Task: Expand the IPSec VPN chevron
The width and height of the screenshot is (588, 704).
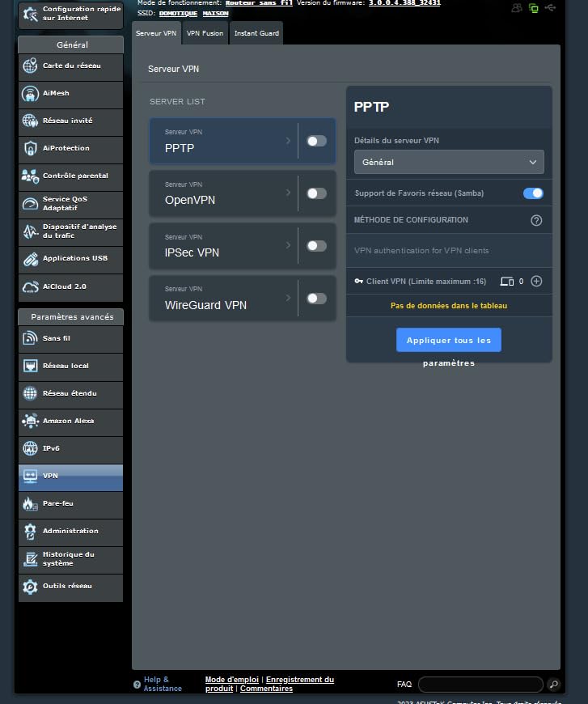Action: 288,245
